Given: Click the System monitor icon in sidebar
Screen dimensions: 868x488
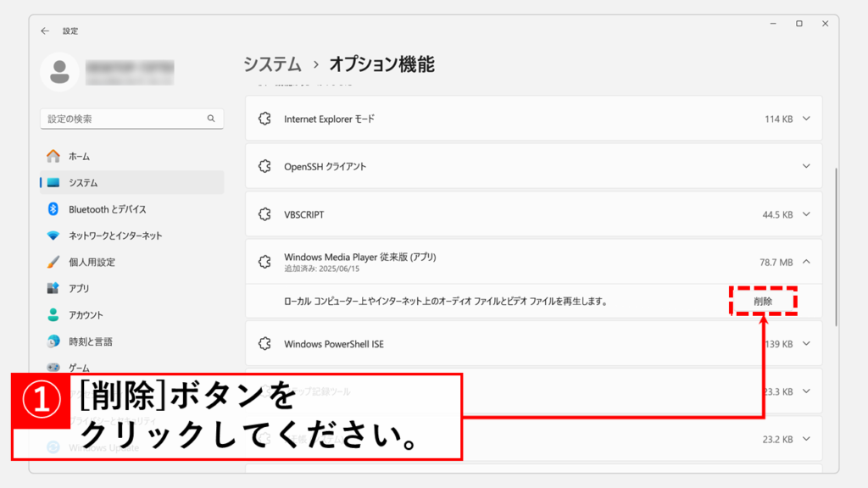Looking at the screenshot, I should point(53,183).
